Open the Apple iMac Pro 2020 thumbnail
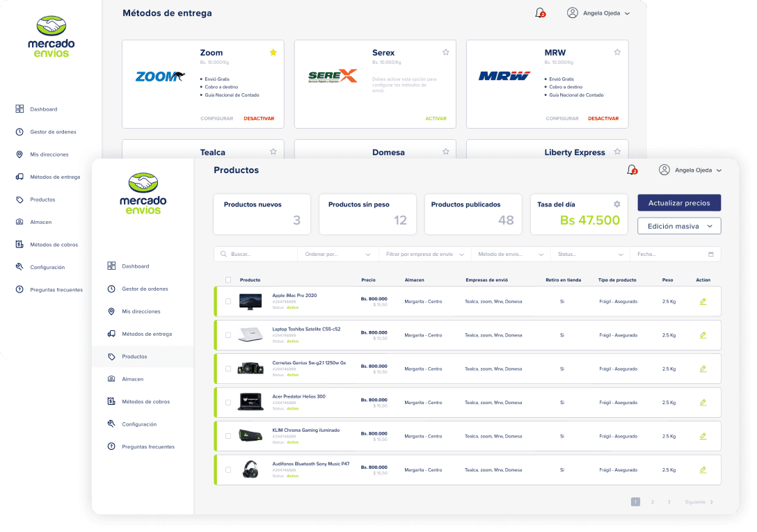Screen dimensions: 757x532 click(250, 301)
